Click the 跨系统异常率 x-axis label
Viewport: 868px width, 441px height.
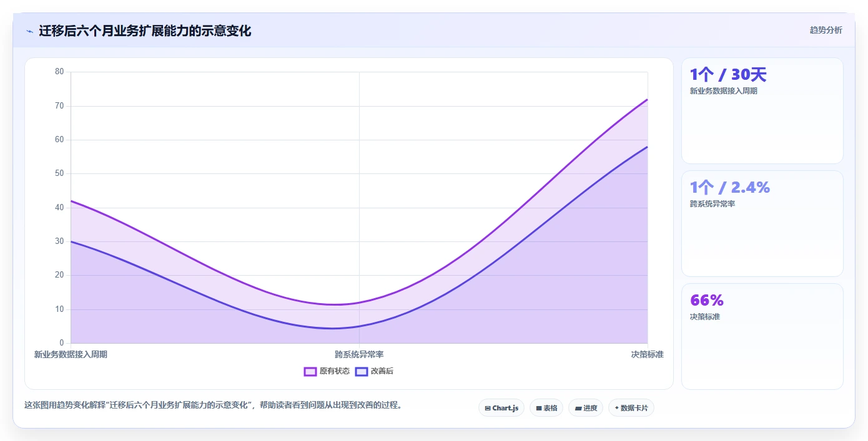pyautogui.click(x=359, y=354)
